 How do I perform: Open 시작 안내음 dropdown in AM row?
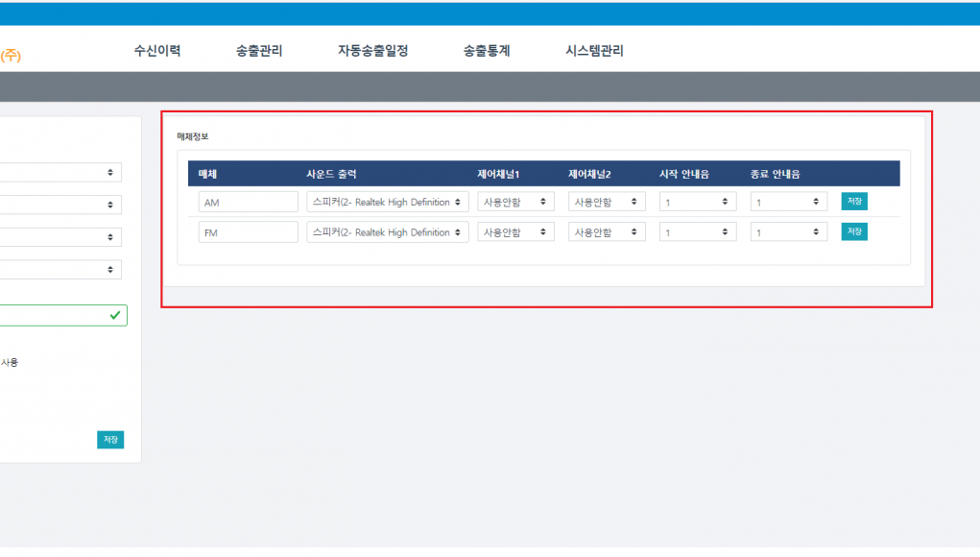coord(698,202)
